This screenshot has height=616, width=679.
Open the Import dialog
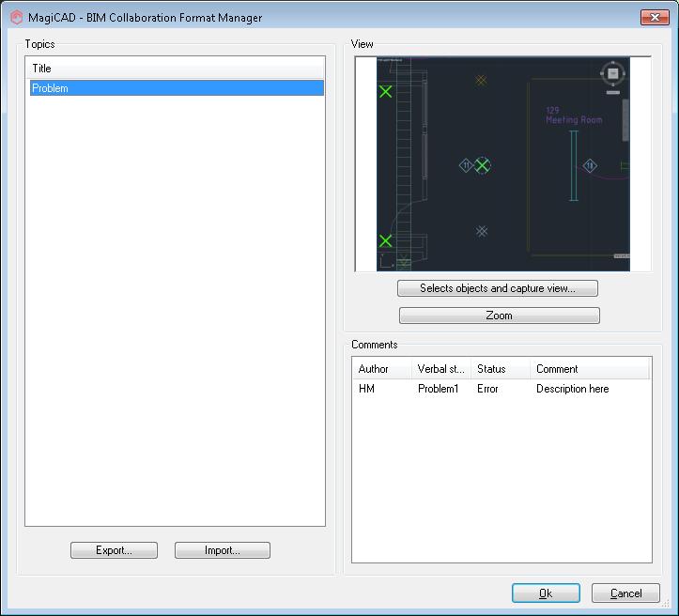223,550
